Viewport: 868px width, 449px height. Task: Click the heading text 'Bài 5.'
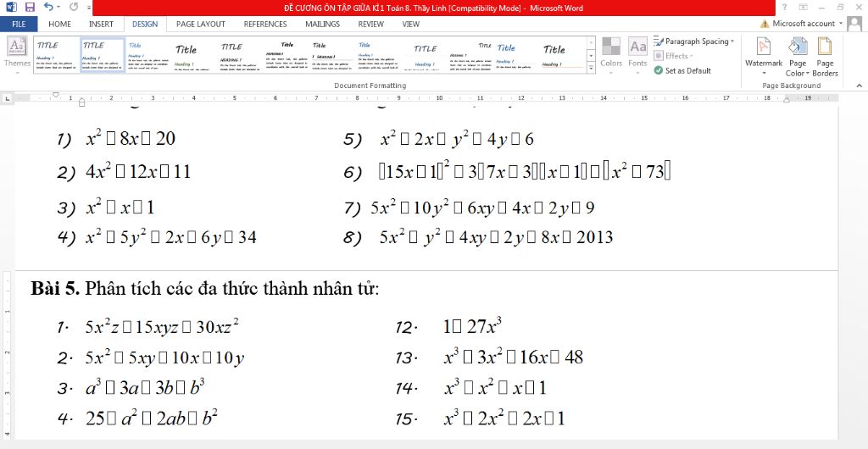tap(55, 289)
